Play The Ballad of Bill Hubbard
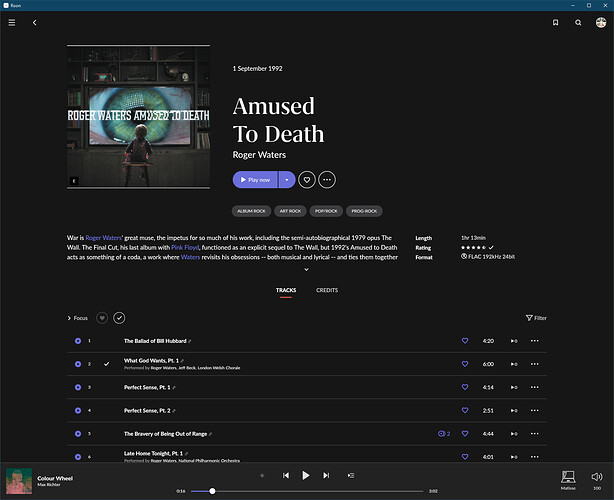The width and height of the screenshot is (614, 500). point(78,341)
